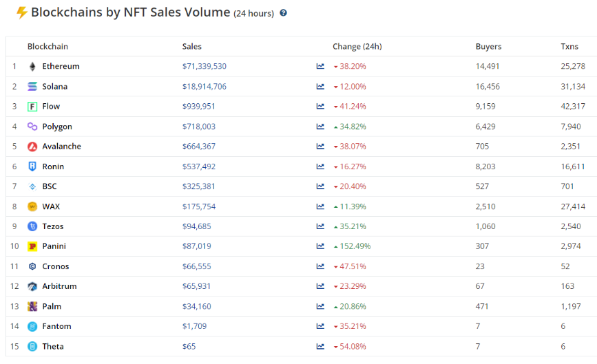
Task: Click the yellow WAX logo
Action: point(32,206)
